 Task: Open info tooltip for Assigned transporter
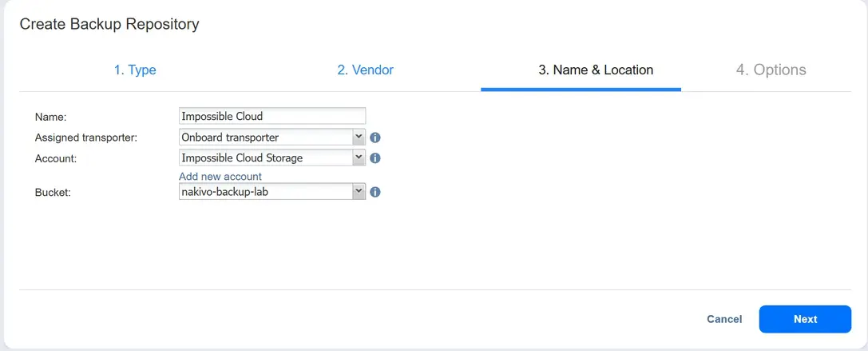(375, 138)
